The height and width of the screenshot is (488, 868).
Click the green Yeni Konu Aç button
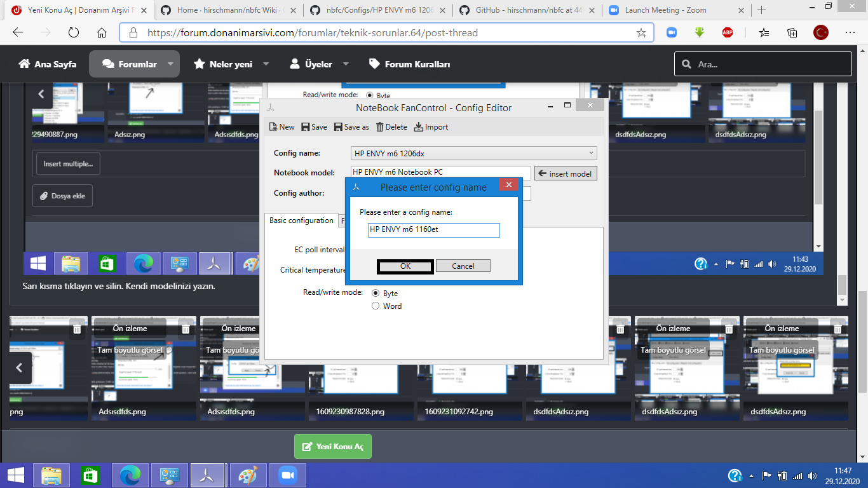coord(333,447)
